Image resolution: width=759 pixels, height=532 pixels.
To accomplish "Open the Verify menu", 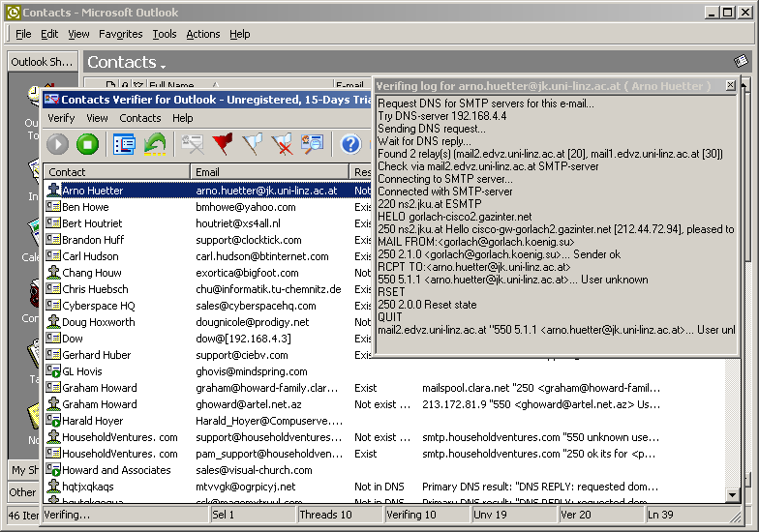I will point(61,118).
